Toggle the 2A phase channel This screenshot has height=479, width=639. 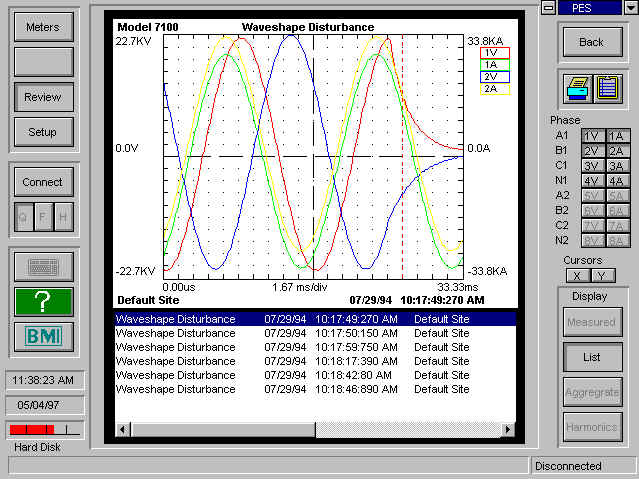click(x=616, y=151)
